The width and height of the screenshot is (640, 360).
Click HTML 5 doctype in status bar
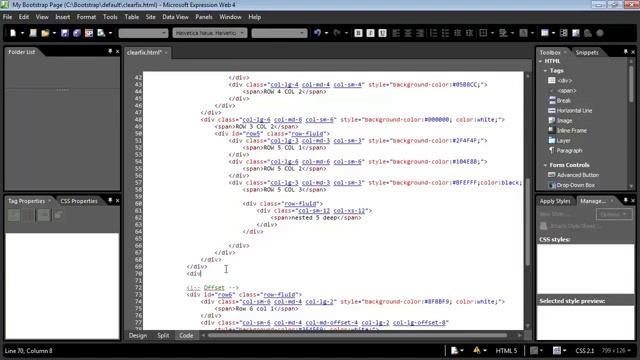point(506,351)
